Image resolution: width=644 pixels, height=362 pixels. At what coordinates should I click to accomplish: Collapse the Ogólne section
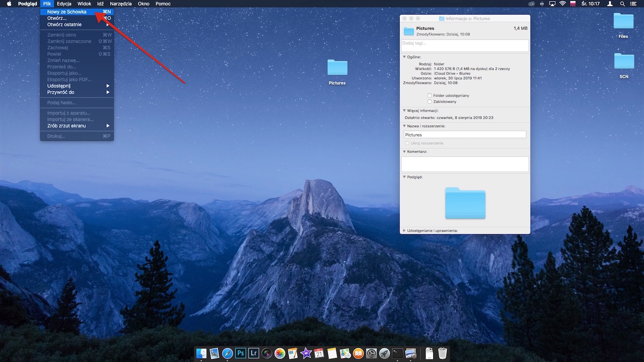click(x=404, y=57)
